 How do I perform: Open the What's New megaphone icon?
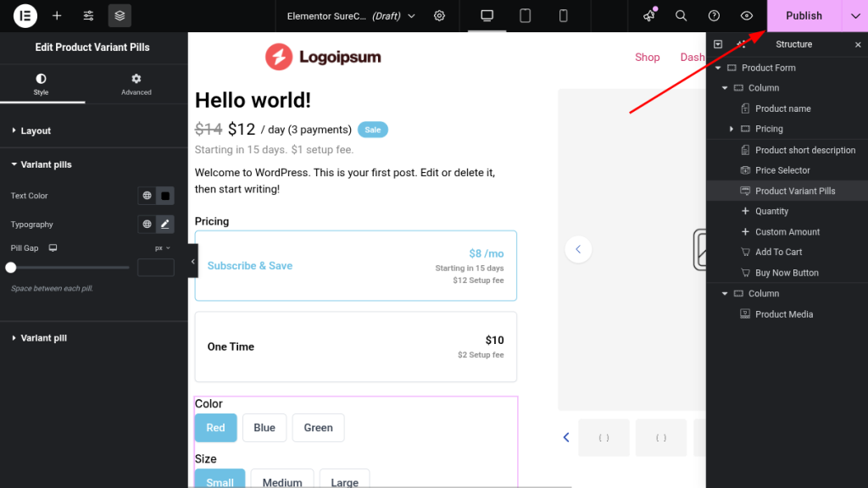point(649,15)
